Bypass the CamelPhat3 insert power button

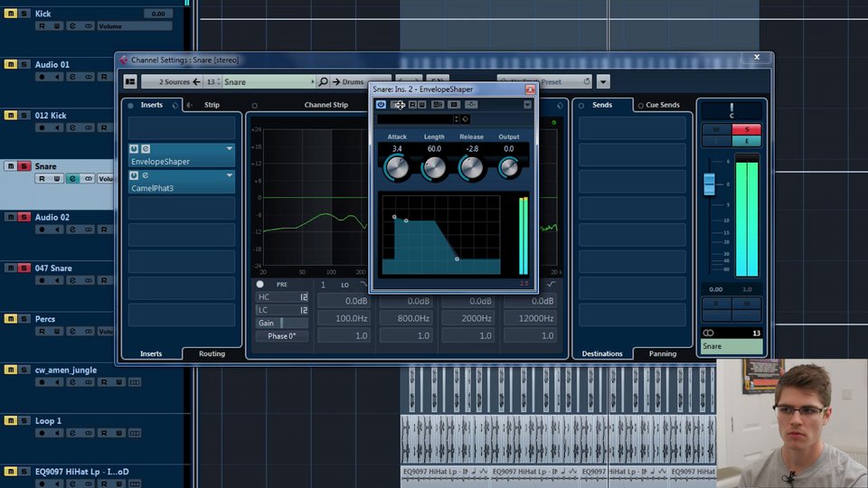tap(134, 175)
